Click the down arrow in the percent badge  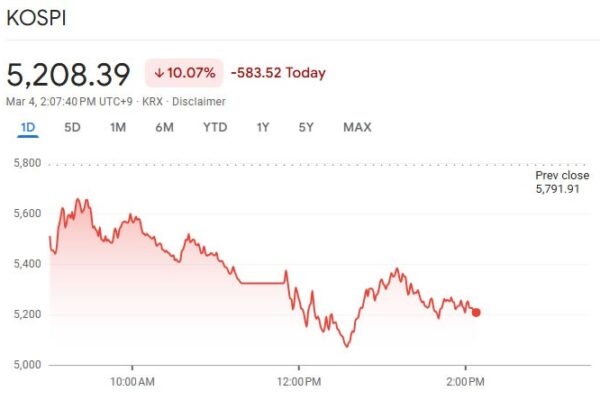(159, 73)
